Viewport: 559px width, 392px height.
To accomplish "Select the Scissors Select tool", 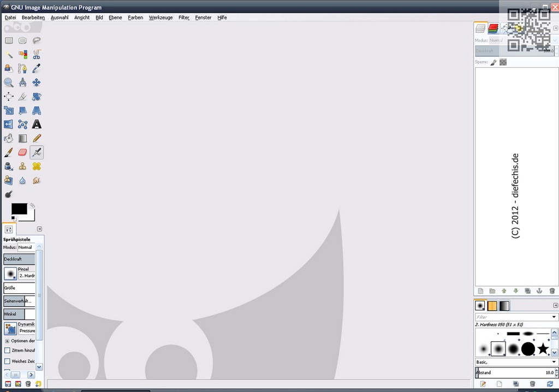I will coord(37,54).
